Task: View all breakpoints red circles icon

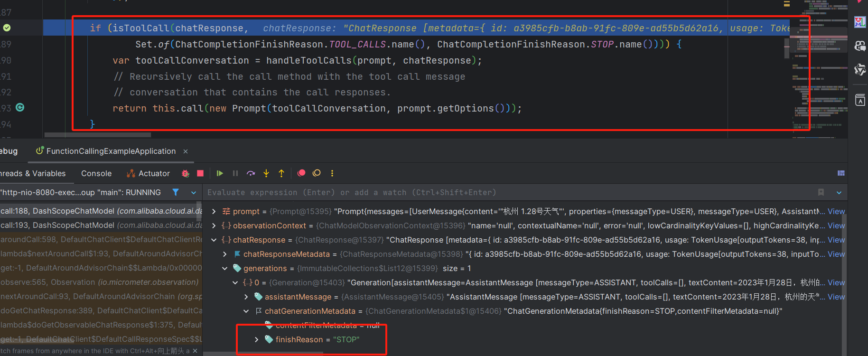Action: 301,173
